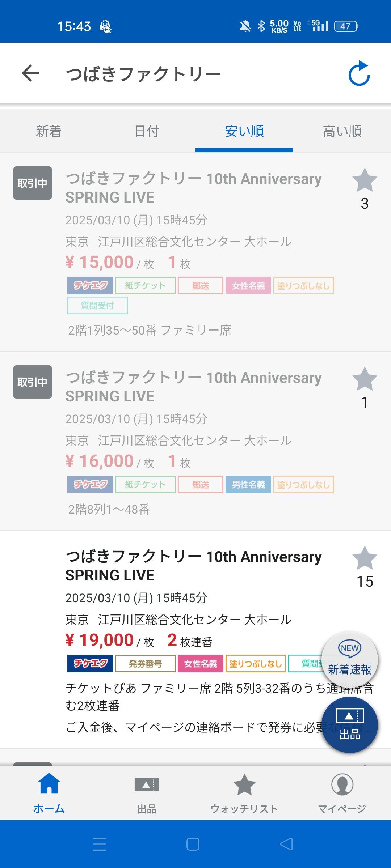Select the 高い順 sort tab

tap(342, 131)
